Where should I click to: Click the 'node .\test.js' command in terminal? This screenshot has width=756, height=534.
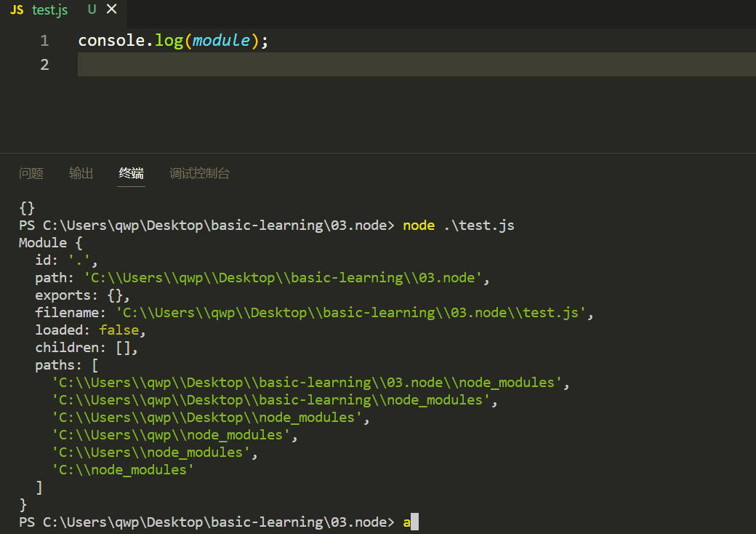(x=459, y=226)
